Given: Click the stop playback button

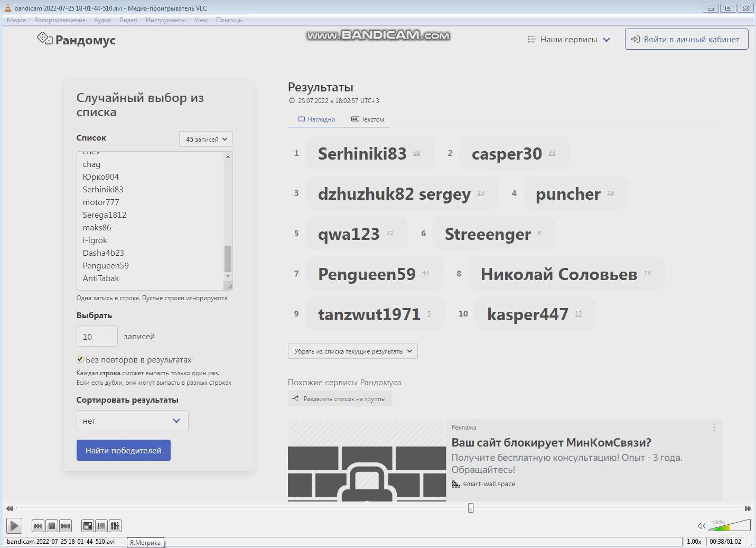Looking at the screenshot, I should [x=52, y=526].
